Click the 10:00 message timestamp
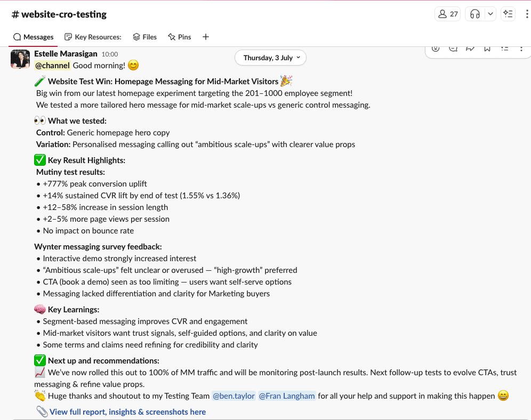531x420 pixels. [x=110, y=54]
